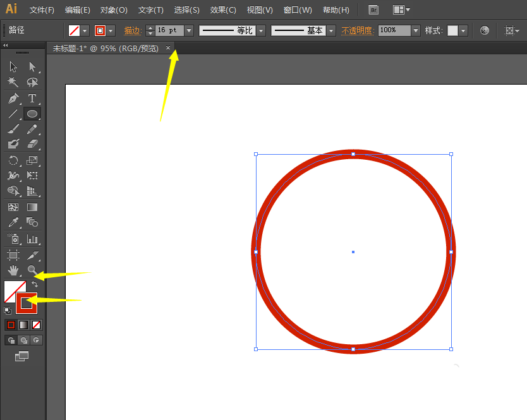Image resolution: width=527 pixels, height=420 pixels.
Task: Click the 16 pt stroke weight field
Action: (x=170, y=30)
